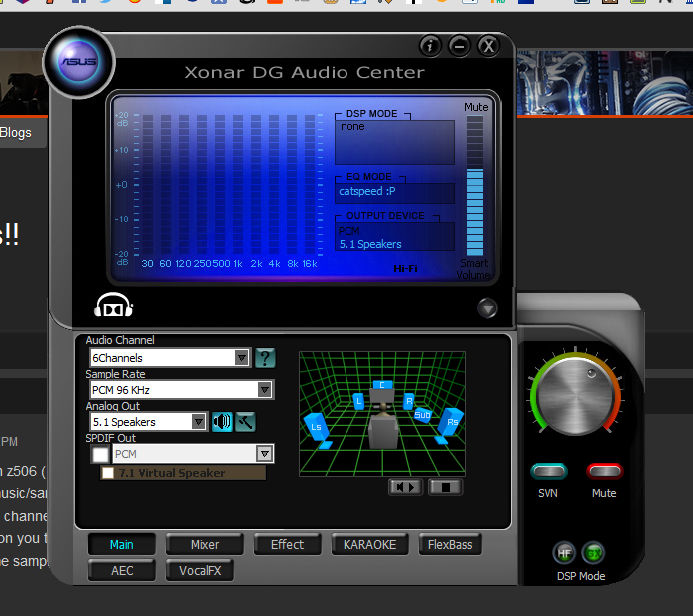Click the 30 Hz equalizer band
The image size is (693, 616).
(x=148, y=186)
